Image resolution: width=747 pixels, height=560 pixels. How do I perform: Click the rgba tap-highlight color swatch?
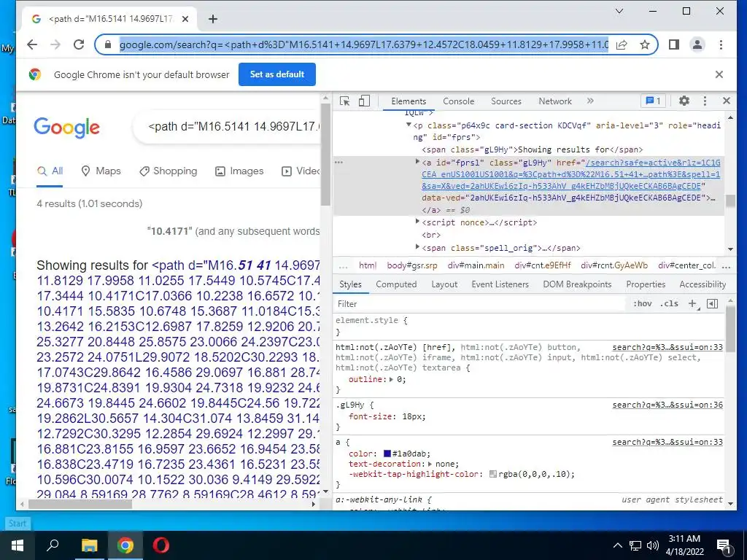pos(493,474)
